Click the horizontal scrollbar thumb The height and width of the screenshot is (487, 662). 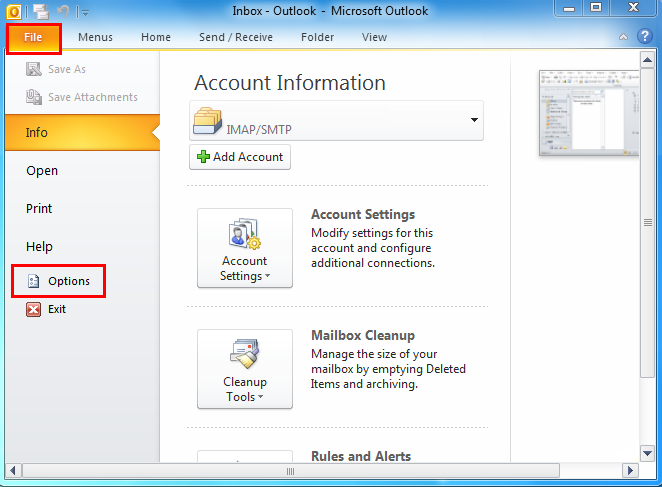291,471
